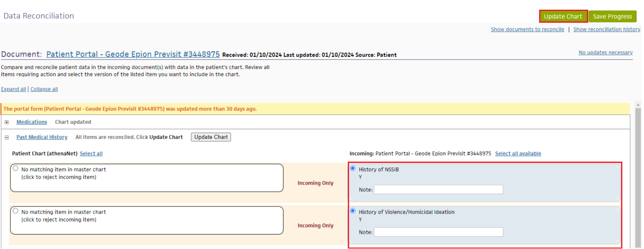This screenshot has height=249, width=644.
Task: Collapse the Past Medical History section minus icon
Action: point(7,137)
